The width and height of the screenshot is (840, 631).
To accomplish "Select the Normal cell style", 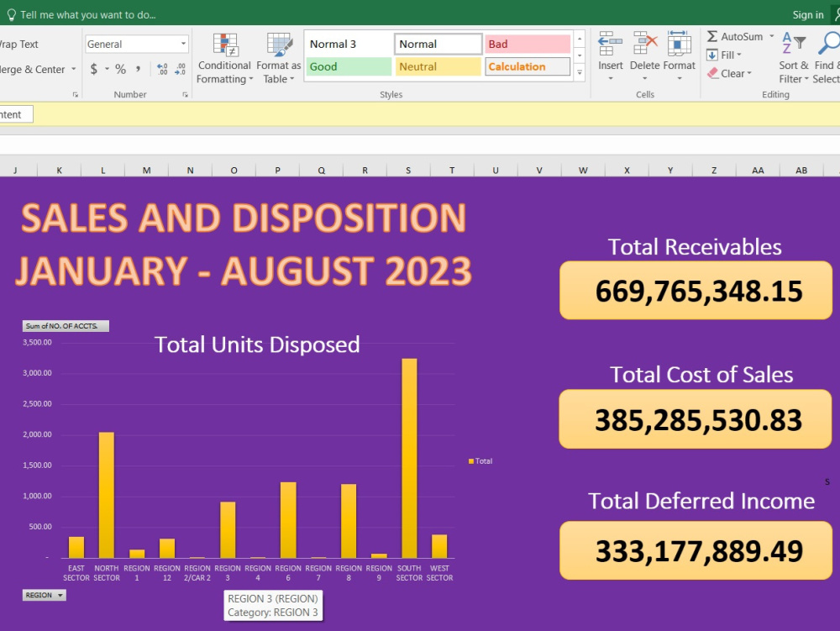I will click(x=438, y=44).
